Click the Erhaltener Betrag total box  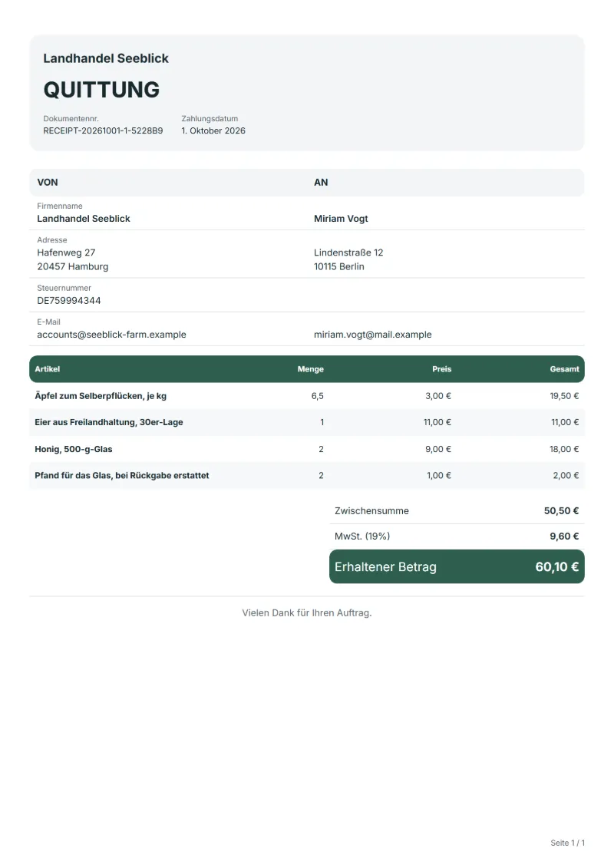[x=457, y=567]
